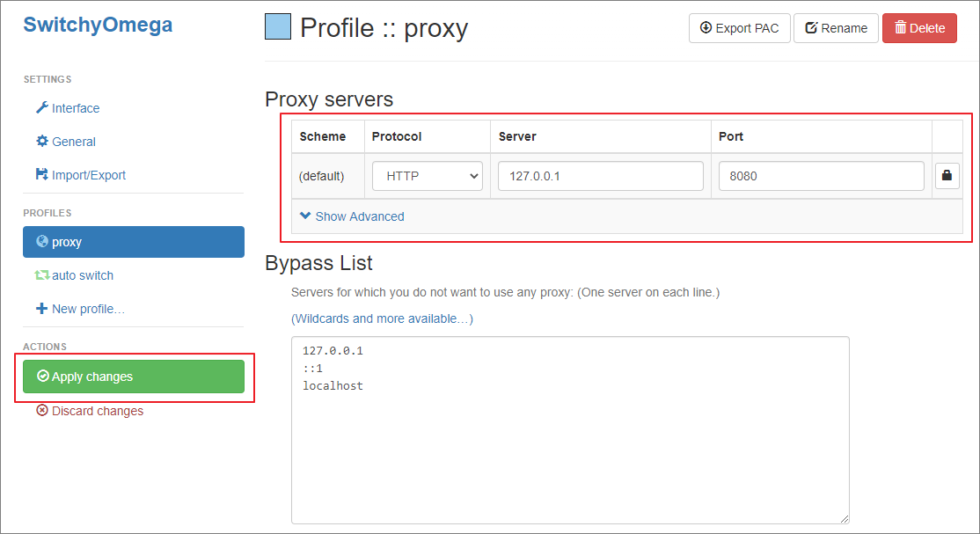Click the Protocol column header

(396, 136)
